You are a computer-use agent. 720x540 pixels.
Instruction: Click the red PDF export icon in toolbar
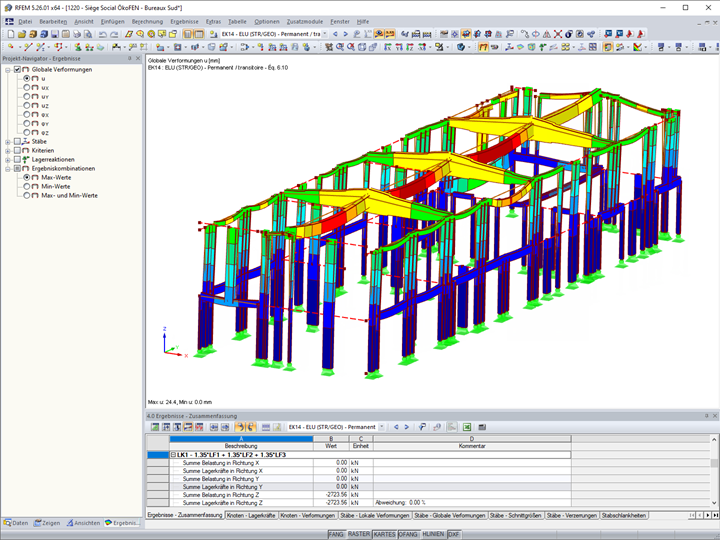coord(630,34)
